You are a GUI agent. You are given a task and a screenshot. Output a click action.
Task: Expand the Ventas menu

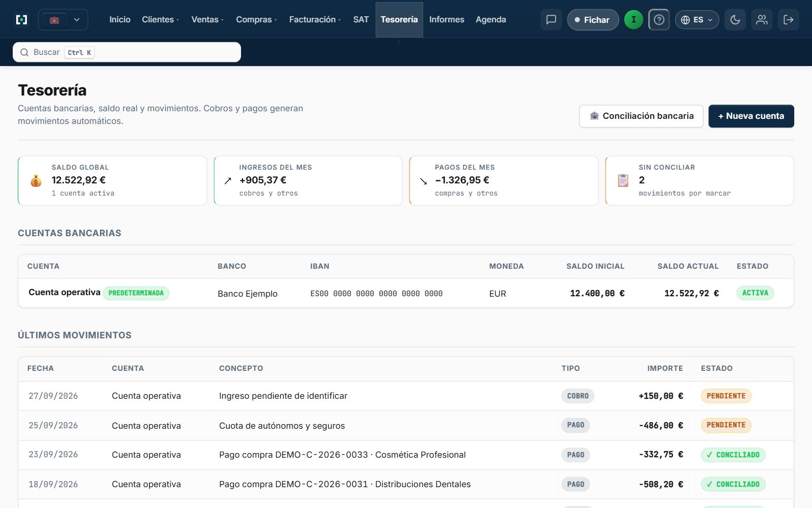(x=207, y=20)
